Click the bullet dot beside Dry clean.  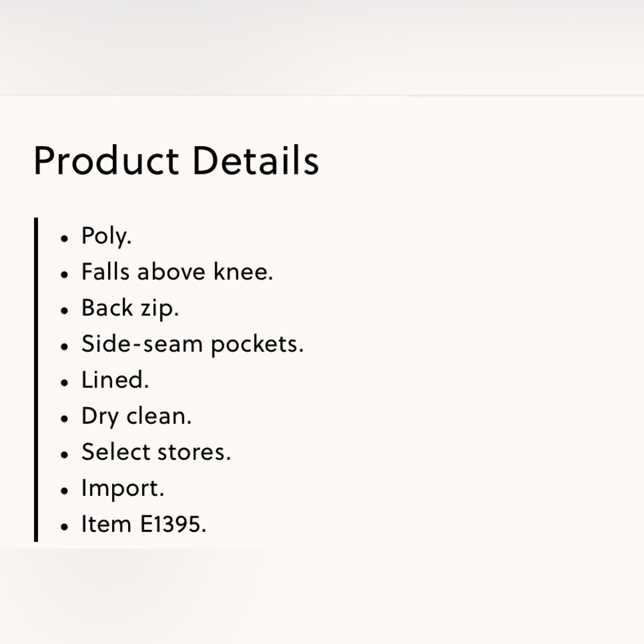point(64,419)
